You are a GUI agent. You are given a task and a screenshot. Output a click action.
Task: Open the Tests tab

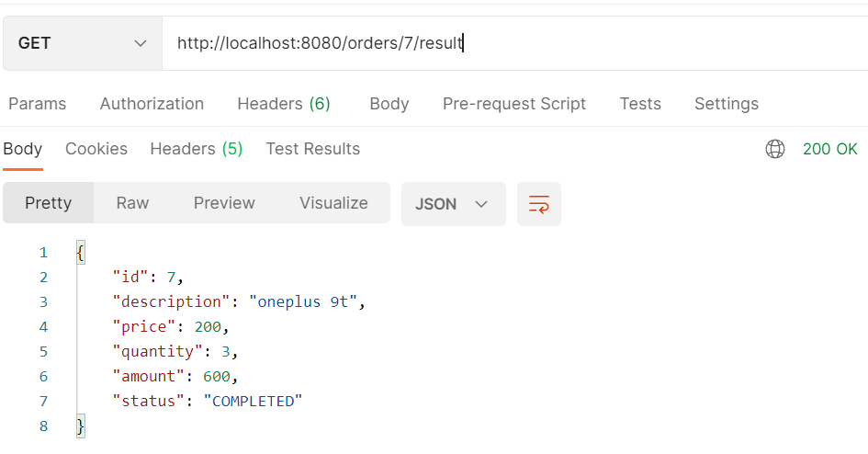pyautogui.click(x=640, y=104)
